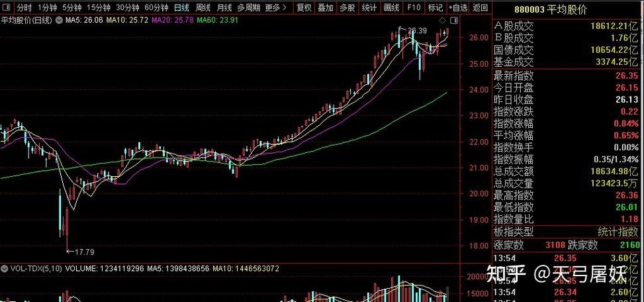Viewport: 644px width, 302px height.
Task: Select the 日线 daily chart tab
Action: (181, 8)
